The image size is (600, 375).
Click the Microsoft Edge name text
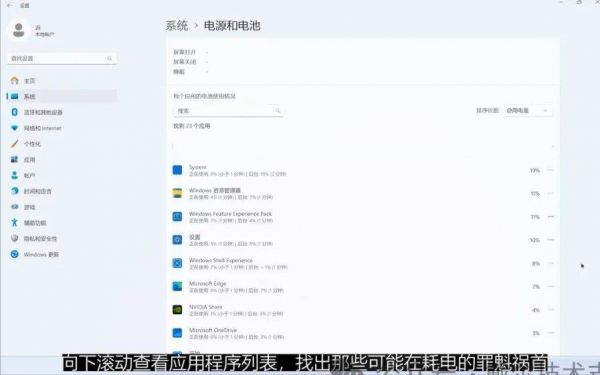208,284
